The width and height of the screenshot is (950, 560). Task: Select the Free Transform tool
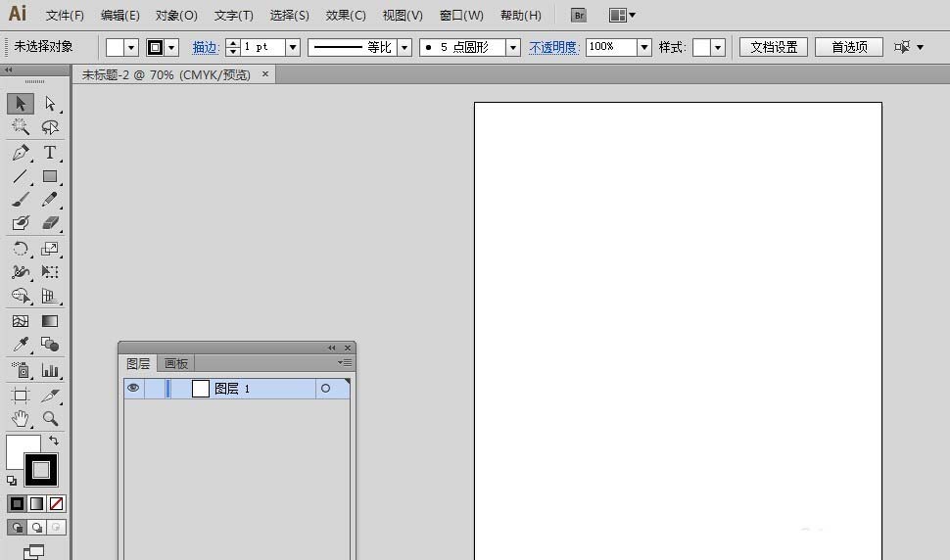point(50,272)
